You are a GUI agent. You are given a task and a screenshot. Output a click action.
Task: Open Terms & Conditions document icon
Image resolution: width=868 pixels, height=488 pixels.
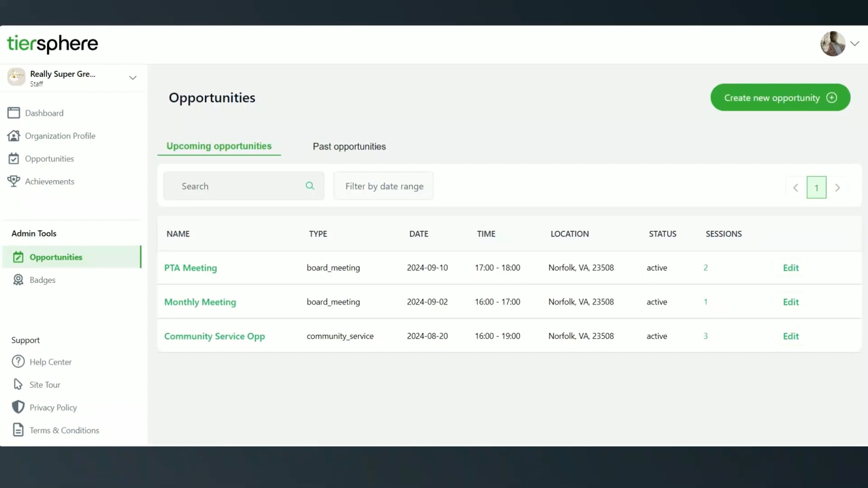click(x=18, y=430)
